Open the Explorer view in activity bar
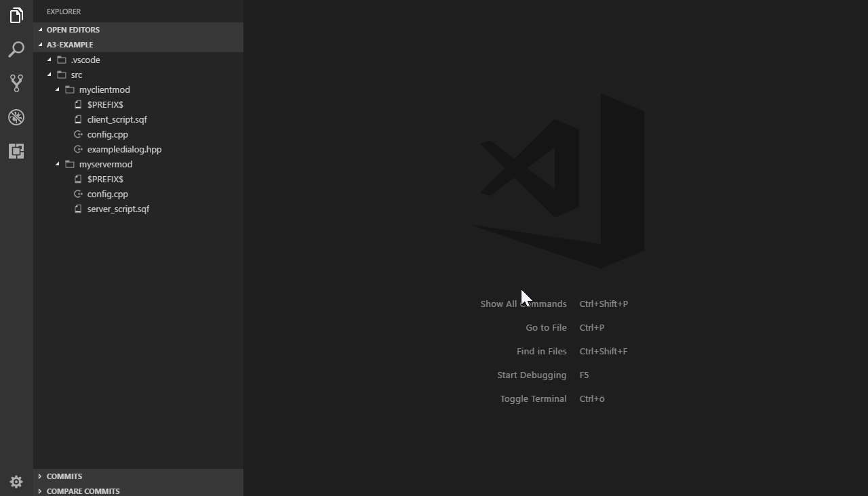The image size is (868, 496). pos(16,15)
